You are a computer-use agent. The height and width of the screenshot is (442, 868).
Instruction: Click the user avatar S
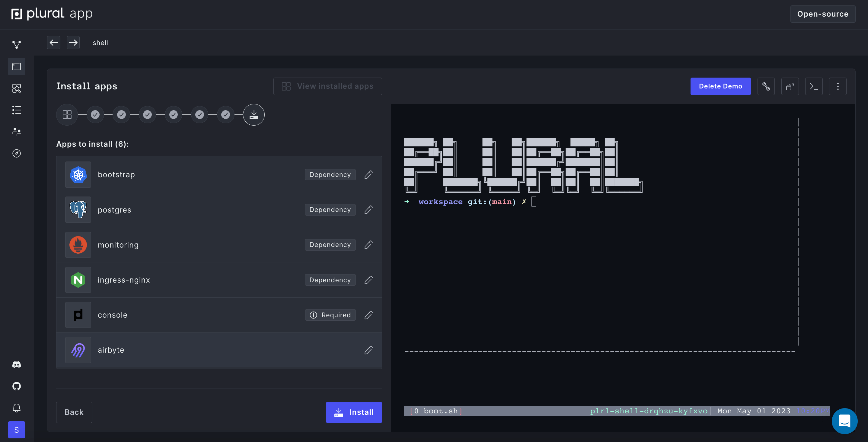(17, 430)
